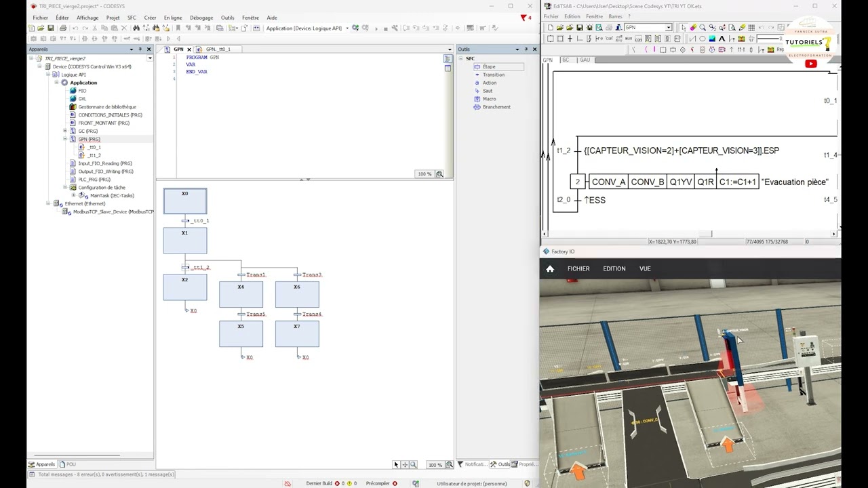Close the GPN editor tab
This screenshot has width=868, height=488.
point(189,49)
